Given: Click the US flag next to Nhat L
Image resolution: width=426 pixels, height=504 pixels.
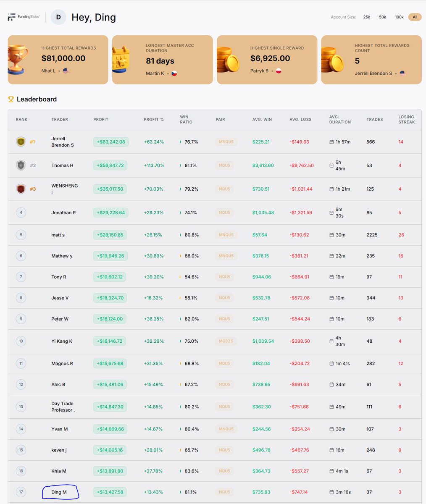Looking at the screenshot, I should [66, 71].
